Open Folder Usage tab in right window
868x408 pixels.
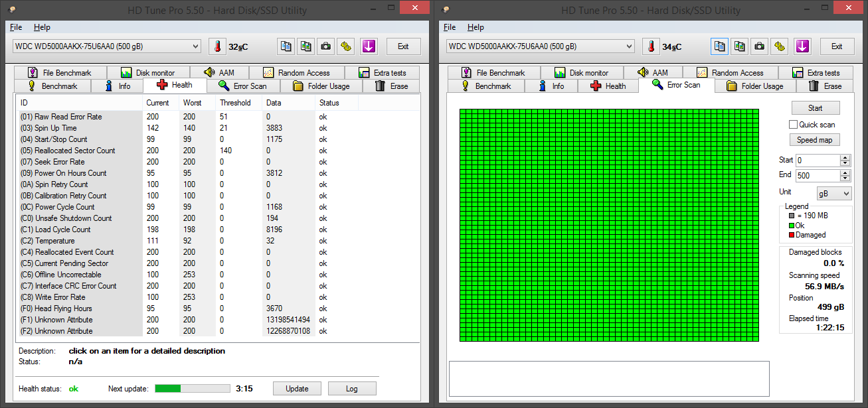[755, 86]
